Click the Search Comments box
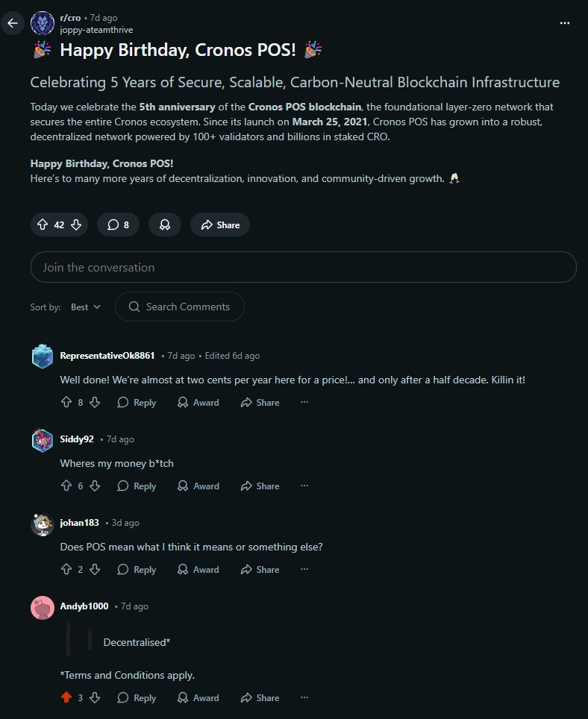588x719 pixels. coord(180,307)
